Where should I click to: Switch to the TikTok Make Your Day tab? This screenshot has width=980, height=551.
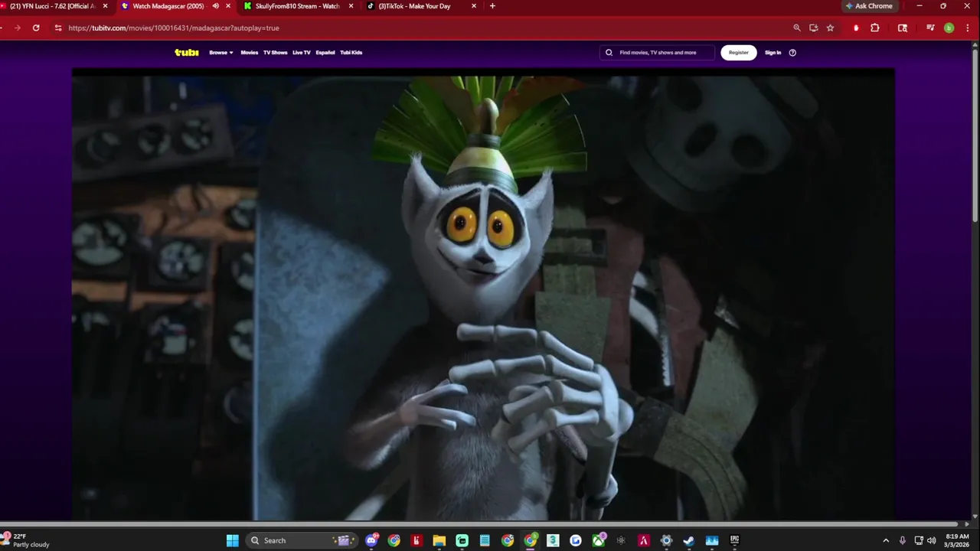click(x=421, y=6)
